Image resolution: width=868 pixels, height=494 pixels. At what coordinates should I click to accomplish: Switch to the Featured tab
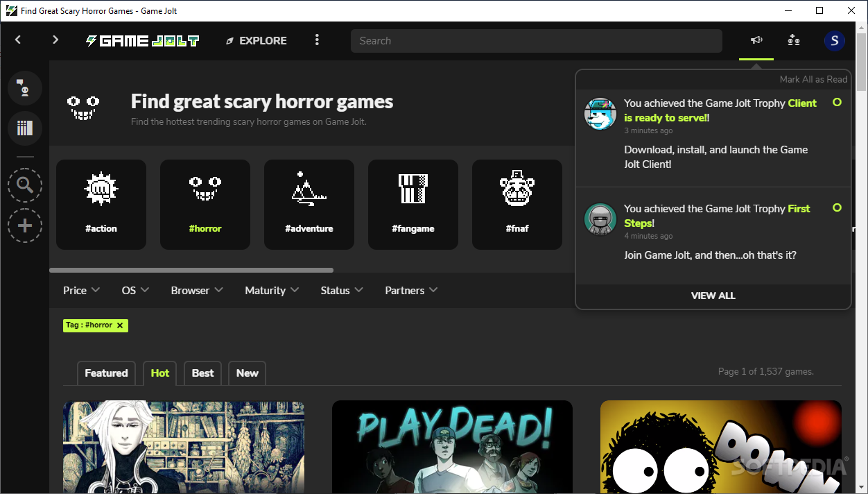click(106, 373)
